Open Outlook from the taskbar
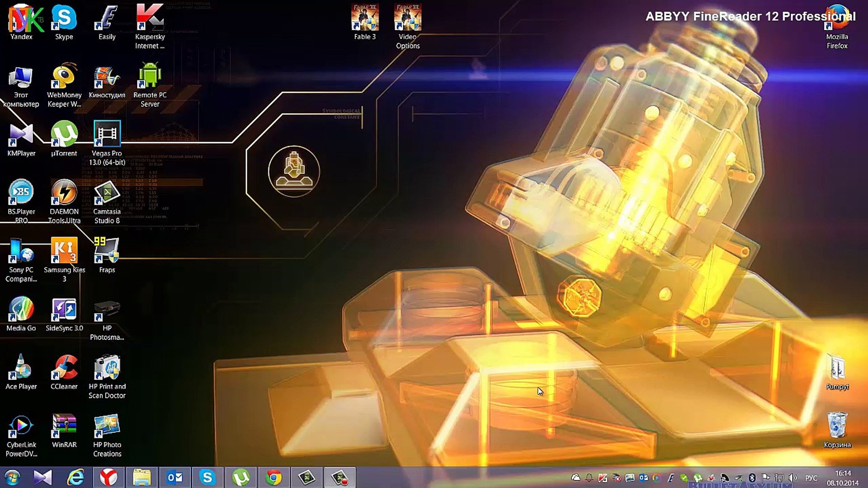This screenshot has width=868, height=488. click(x=175, y=478)
